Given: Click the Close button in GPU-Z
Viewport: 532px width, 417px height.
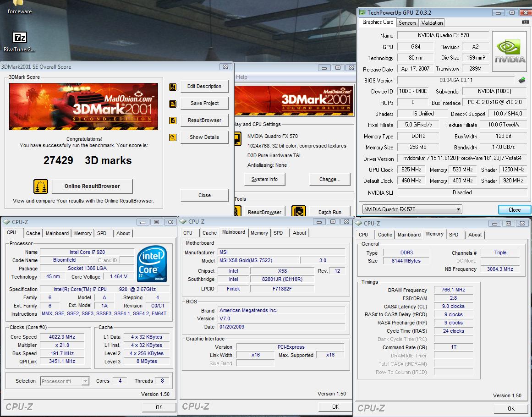Looking at the screenshot, I should click(x=514, y=210).
